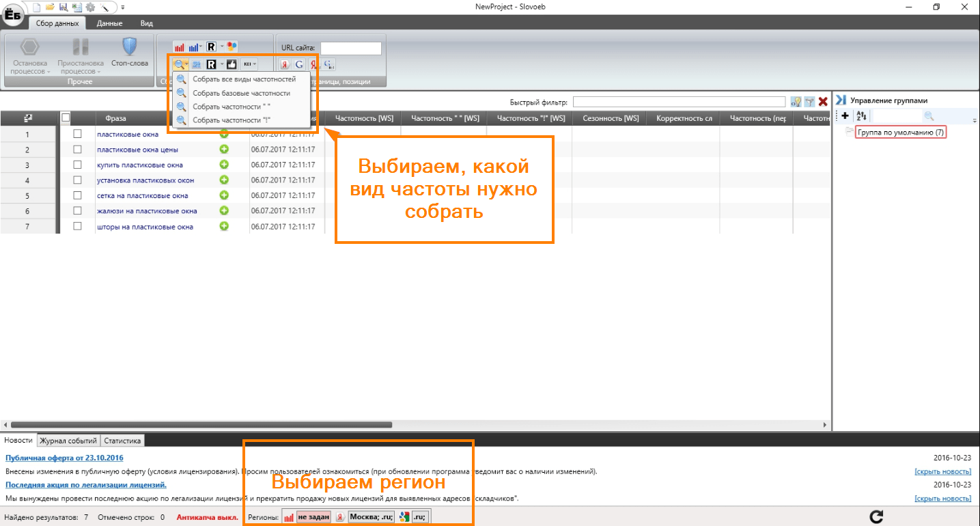
Task: Open Последняя акция по легализации лицензий link
Action: point(86,485)
